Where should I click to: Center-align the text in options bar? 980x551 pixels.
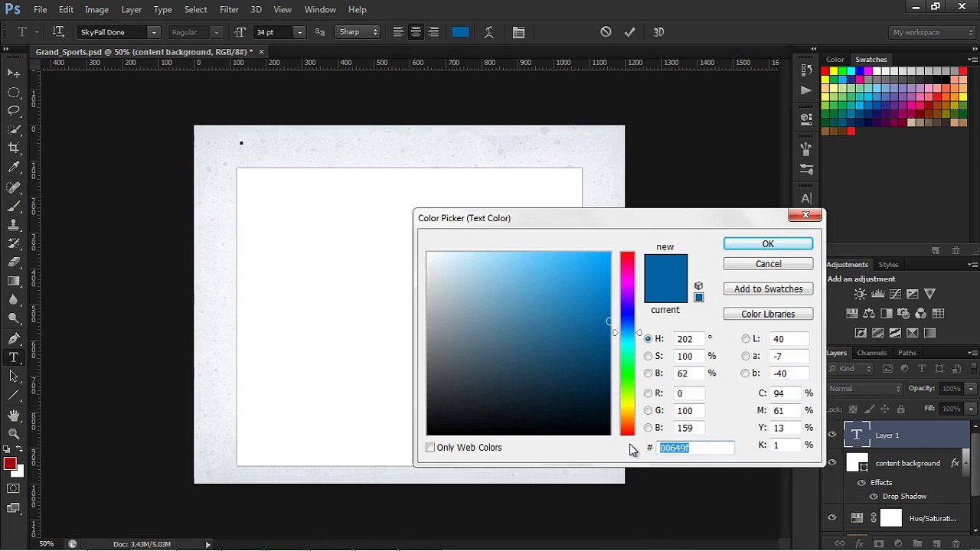click(x=416, y=32)
